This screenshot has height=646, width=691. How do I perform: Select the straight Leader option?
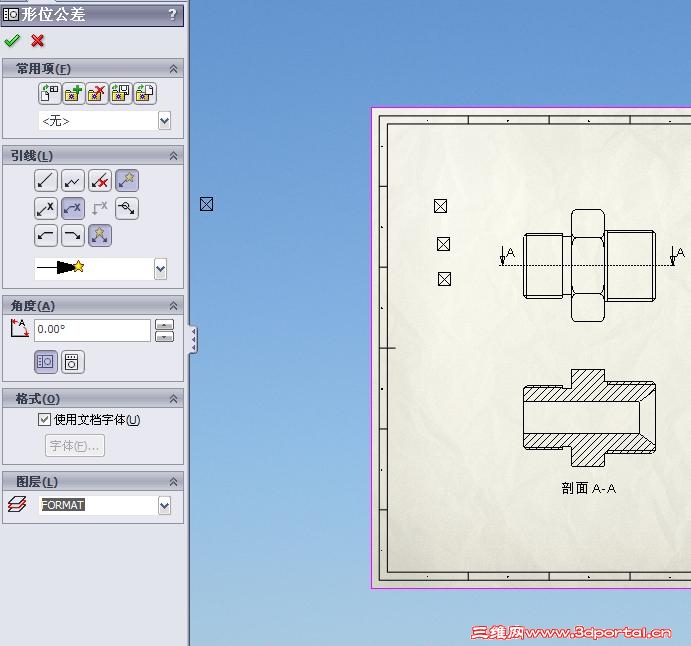tap(45, 181)
